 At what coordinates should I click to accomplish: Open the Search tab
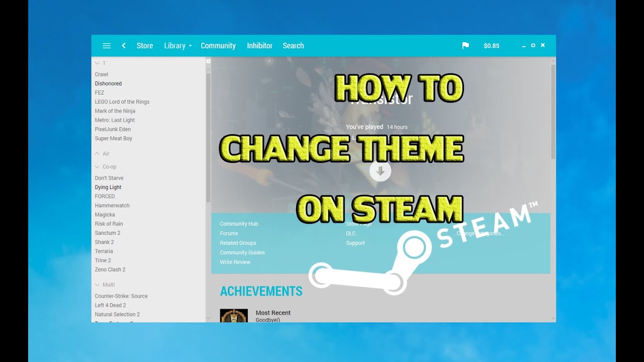pos(293,46)
